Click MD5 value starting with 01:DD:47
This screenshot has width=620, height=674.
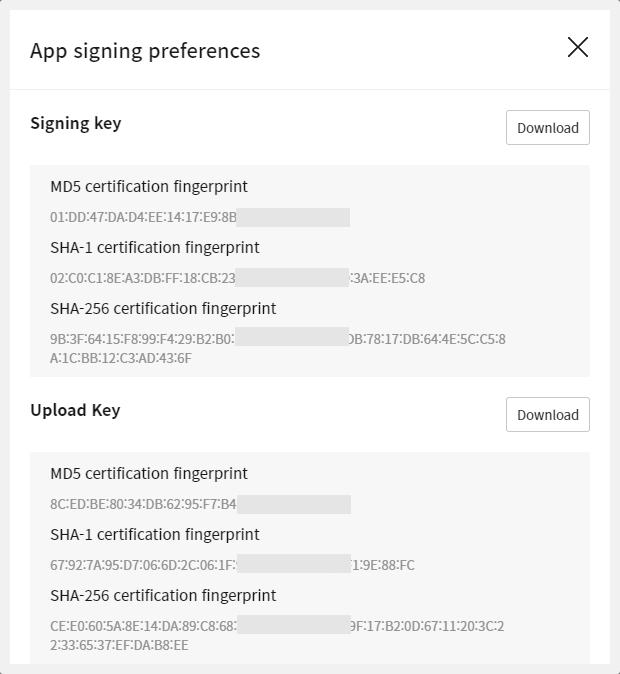[143, 217]
